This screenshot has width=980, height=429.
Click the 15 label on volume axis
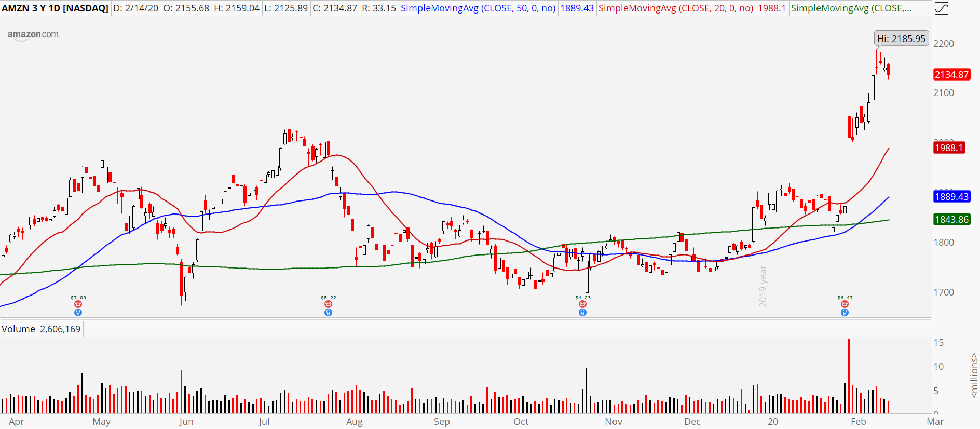(938, 343)
